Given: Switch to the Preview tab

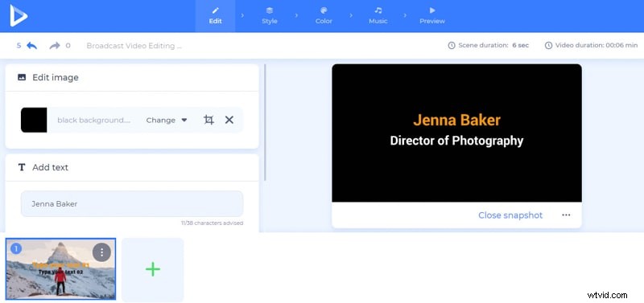Looking at the screenshot, I should [x=432, y=16].
